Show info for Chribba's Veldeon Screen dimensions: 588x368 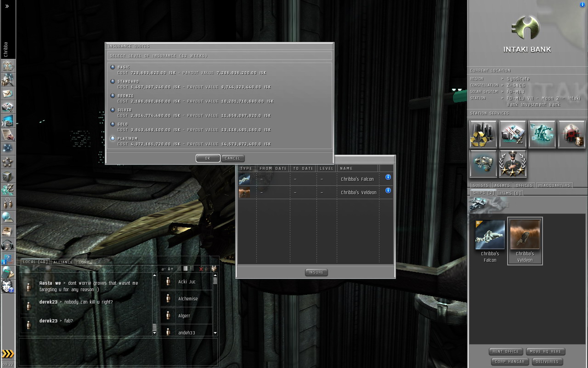[388, 190]
